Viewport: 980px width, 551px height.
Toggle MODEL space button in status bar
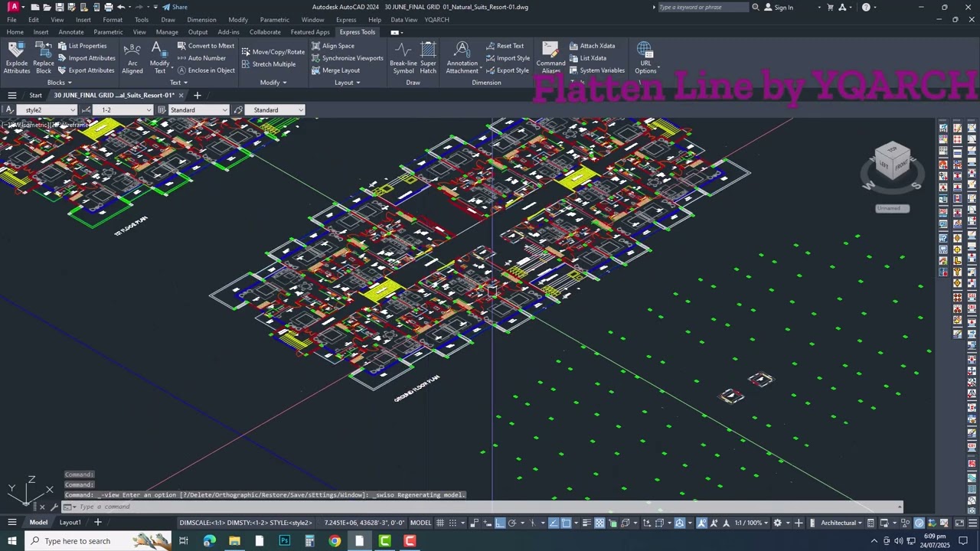click(x=420, y=523)
